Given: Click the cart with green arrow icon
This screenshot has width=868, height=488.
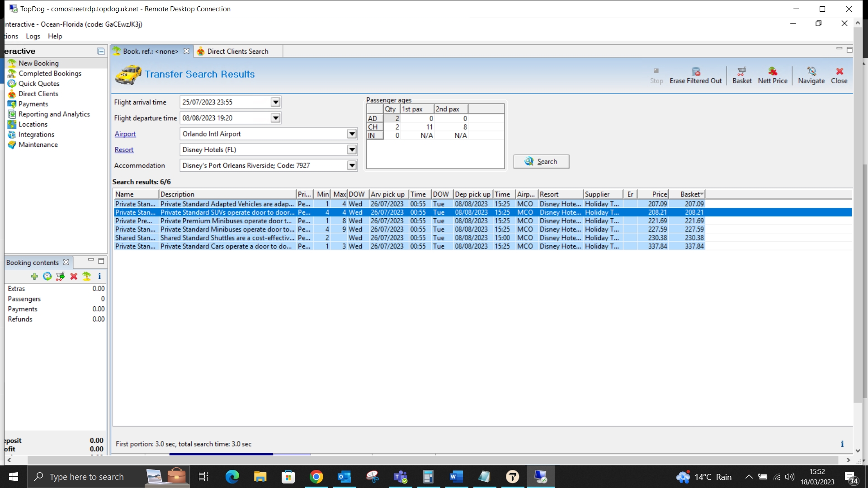Looking at the screenshot, I should coord(60,276).
